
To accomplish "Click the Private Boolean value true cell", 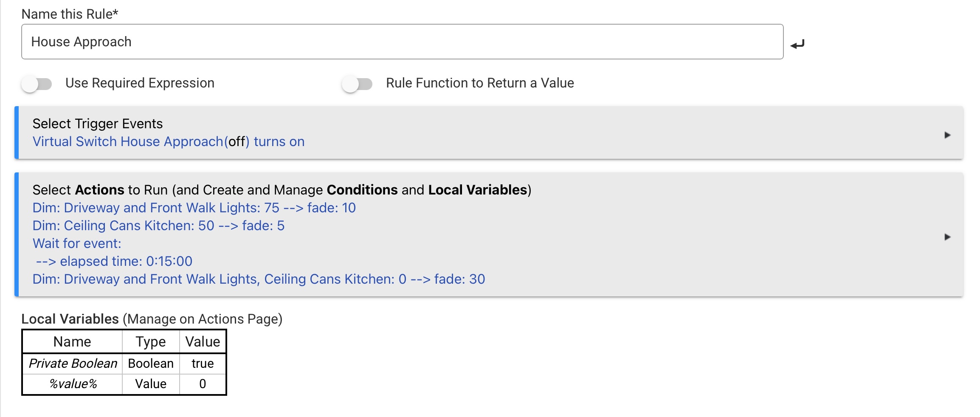I will coord(203,363).
